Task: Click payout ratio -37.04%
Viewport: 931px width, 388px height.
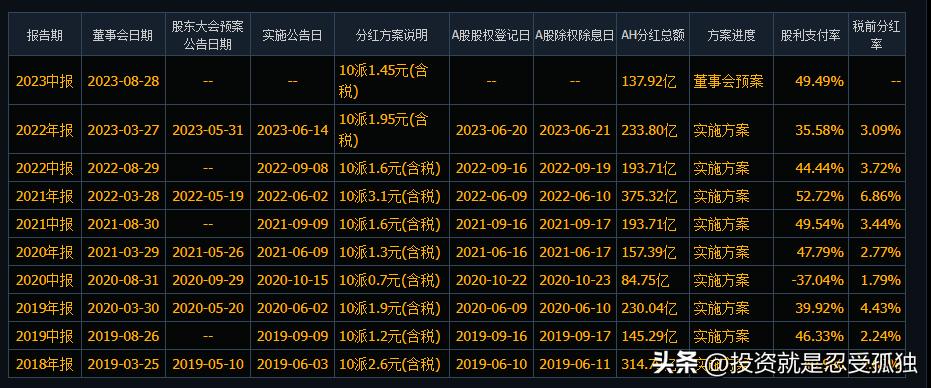Action: [x=817, y=280]
